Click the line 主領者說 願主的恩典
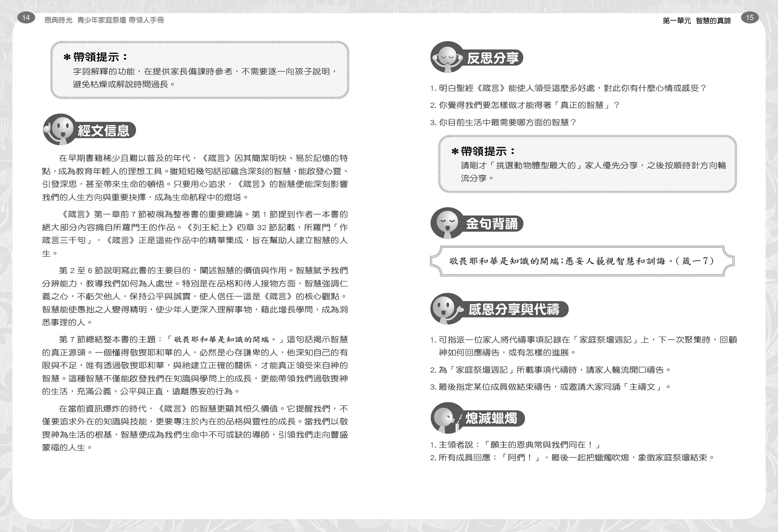 click(515, 445)
